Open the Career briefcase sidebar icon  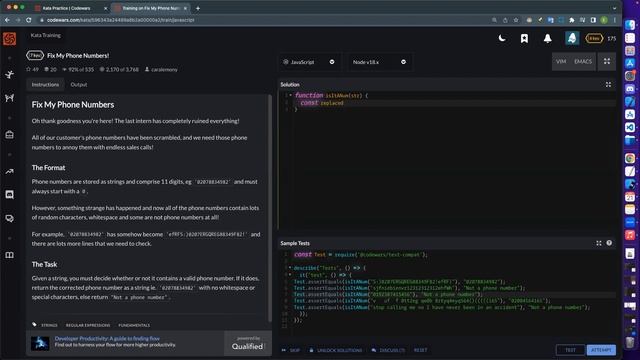(x=9, y=135)
